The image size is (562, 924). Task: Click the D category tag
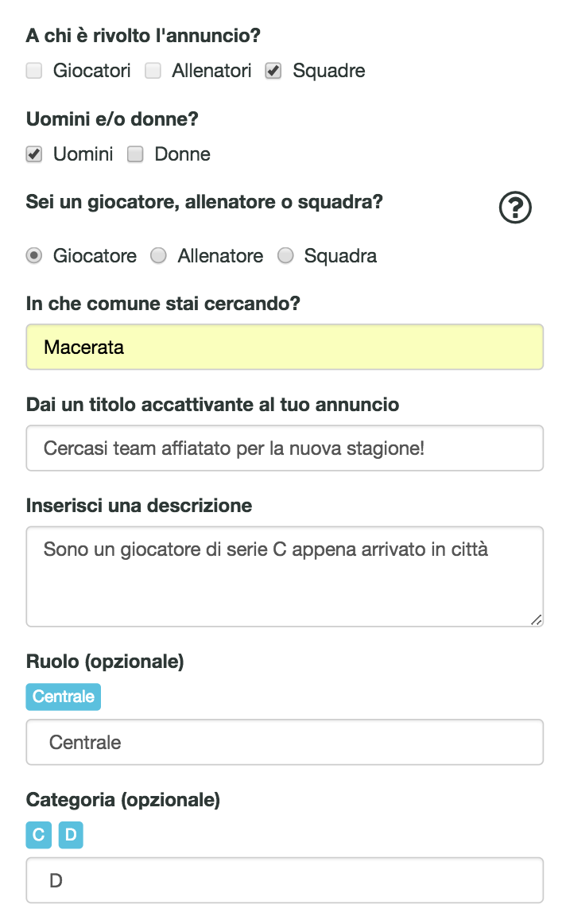[71, 835]
